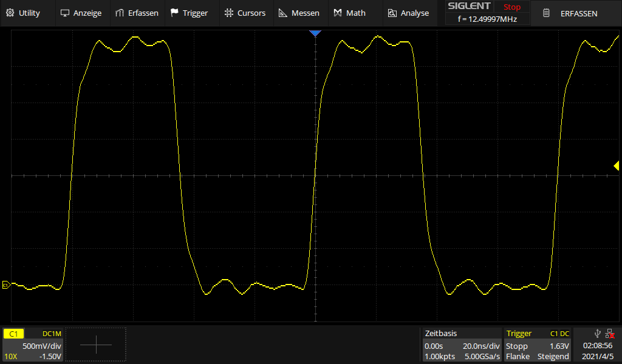This screenshot has height=364, width=622.
Task: Click the date 2021/4/5
Action: [598, 357]
